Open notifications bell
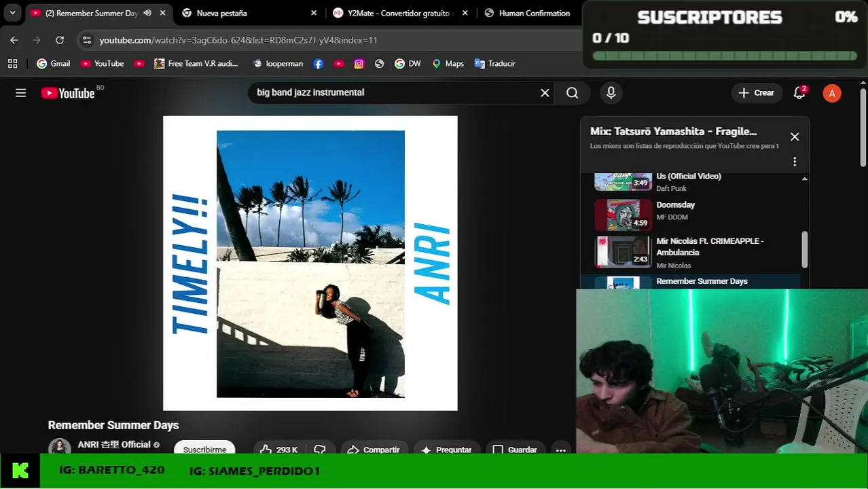Image resolution: width=868 pixels, height=489 pixels. (x=799, y=93)
